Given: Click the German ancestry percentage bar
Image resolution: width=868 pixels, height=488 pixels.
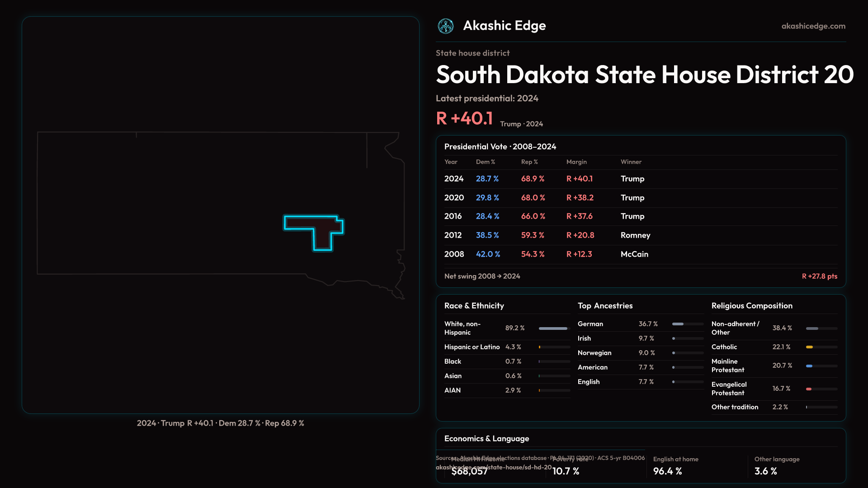Looking at the screenshot, I should click(x=678, y=324).
